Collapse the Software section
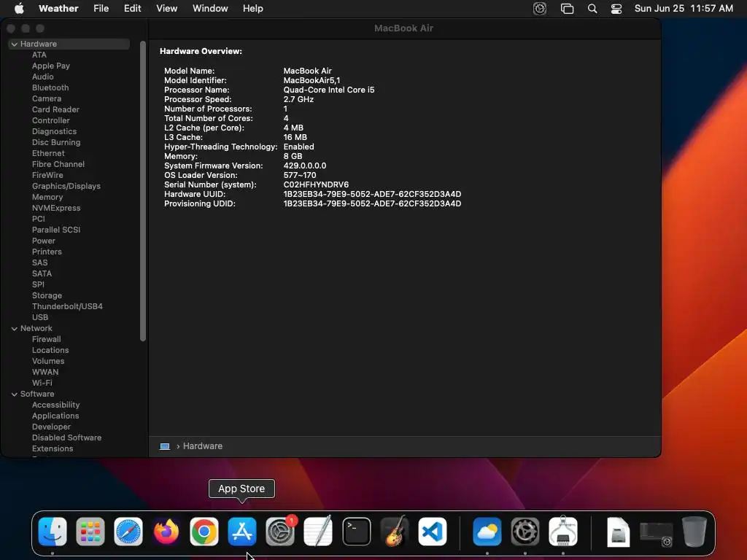Viewport: 747px width, 560px height. click(x=15, y=394)
